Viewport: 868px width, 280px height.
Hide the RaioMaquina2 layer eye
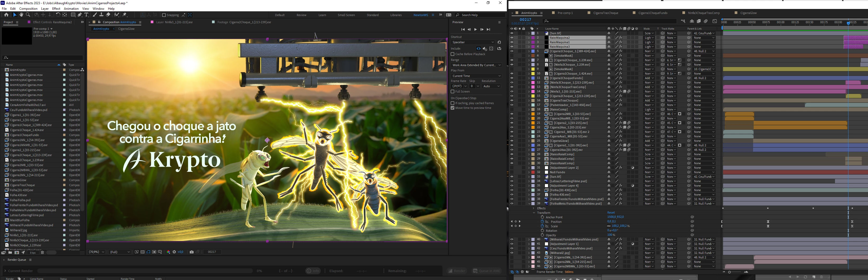512,38
